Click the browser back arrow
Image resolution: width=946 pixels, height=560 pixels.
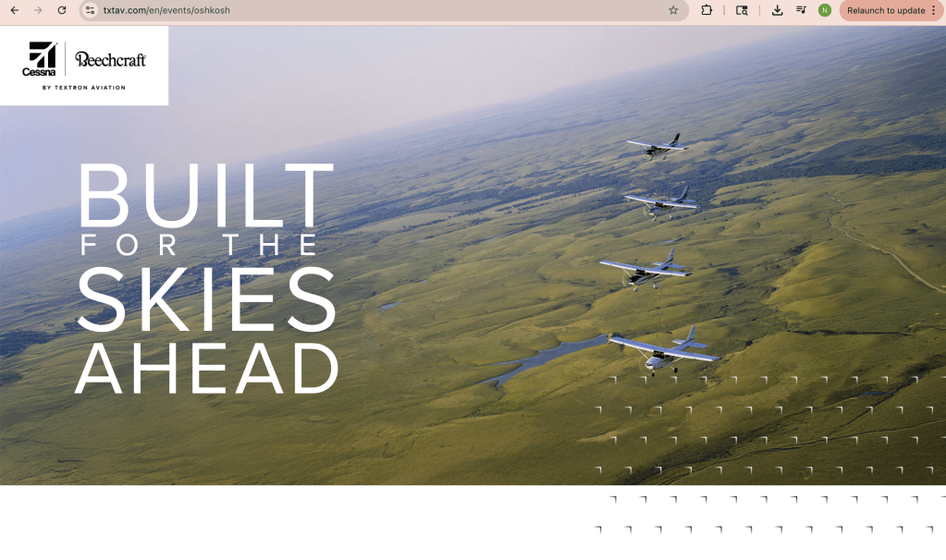pos(15,10)
